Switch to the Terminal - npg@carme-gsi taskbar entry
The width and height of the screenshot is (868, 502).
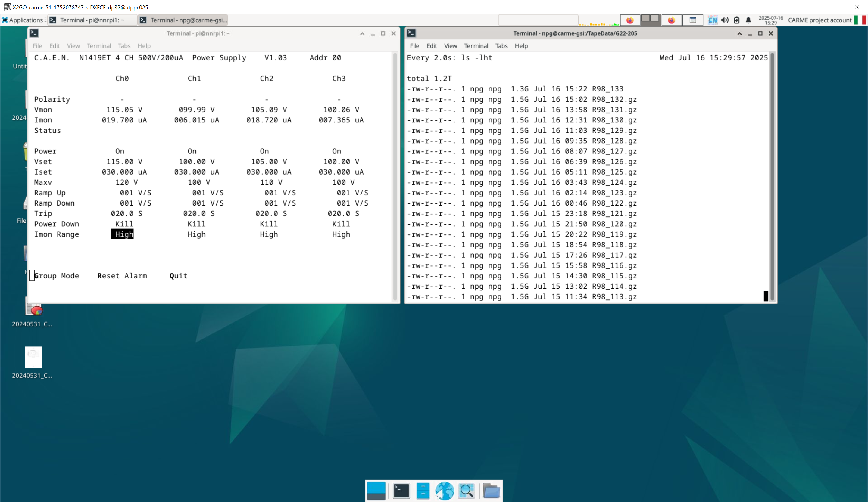(183, 20)
